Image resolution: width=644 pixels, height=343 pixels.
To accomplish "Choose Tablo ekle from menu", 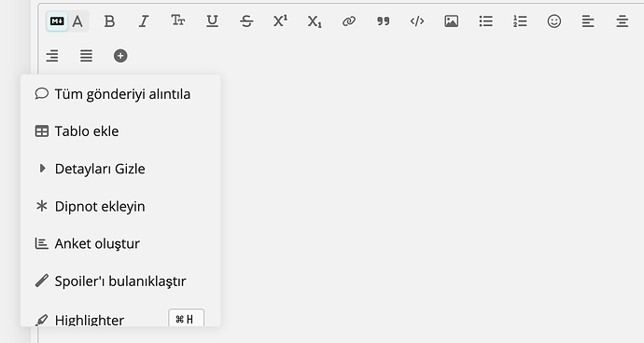I will (120, 131).
